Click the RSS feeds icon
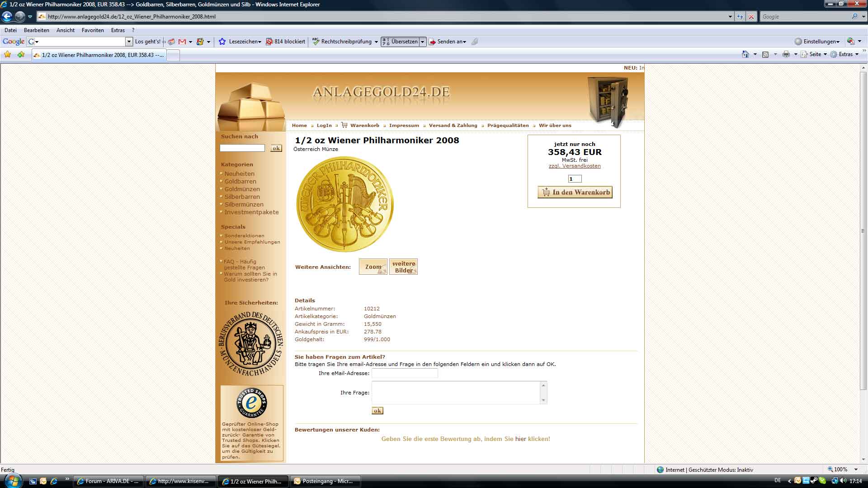This screenshot has width=868, height=488. point(765,54)
